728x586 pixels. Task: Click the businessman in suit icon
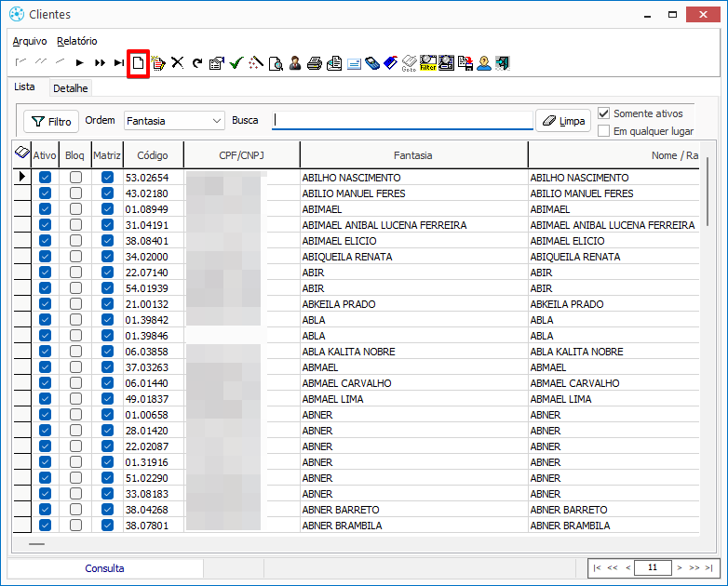295,62
